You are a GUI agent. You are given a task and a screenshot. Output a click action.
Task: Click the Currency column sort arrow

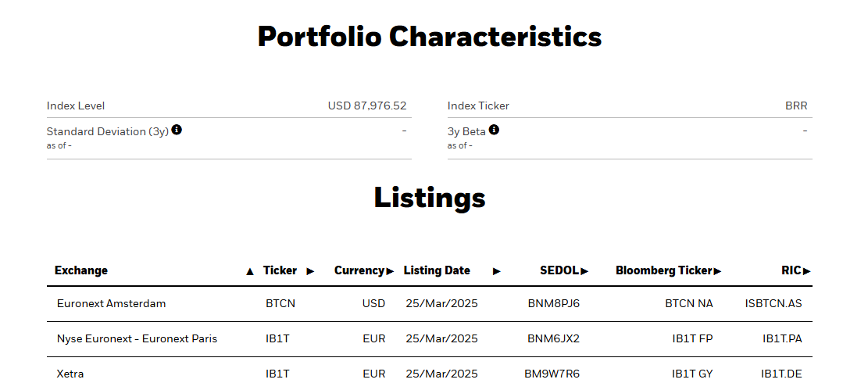point(390,271)
